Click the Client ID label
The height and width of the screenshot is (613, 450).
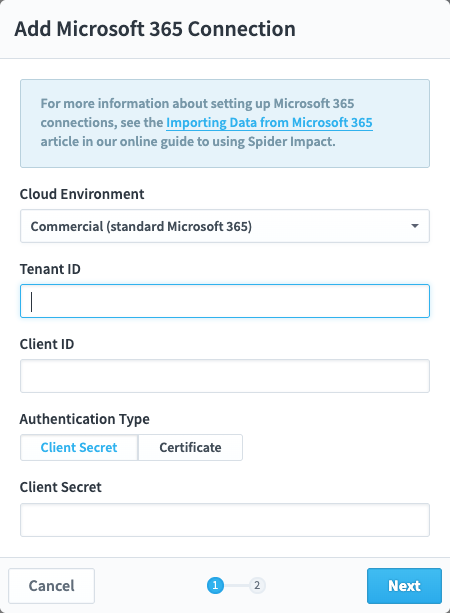pos(47,344)
